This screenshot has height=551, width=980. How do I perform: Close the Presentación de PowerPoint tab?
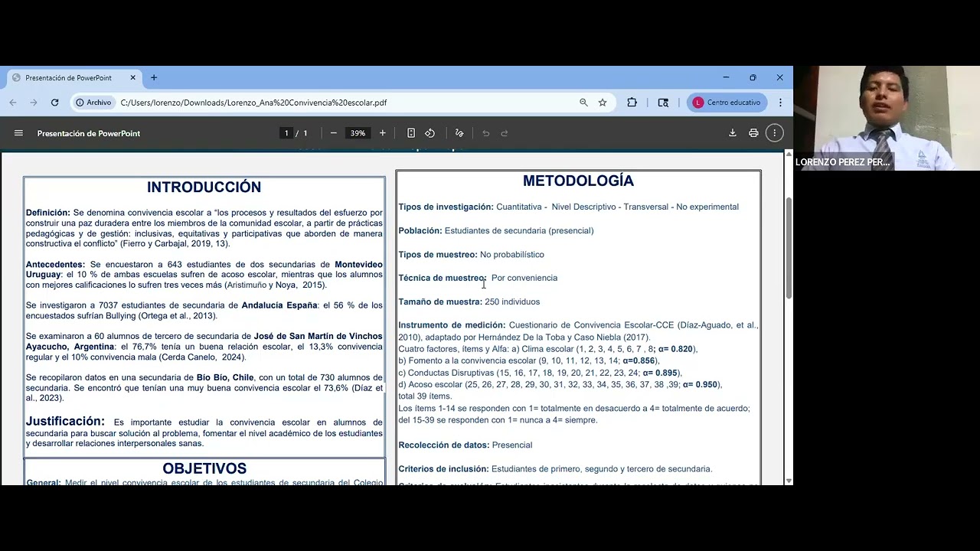point(132,77)
